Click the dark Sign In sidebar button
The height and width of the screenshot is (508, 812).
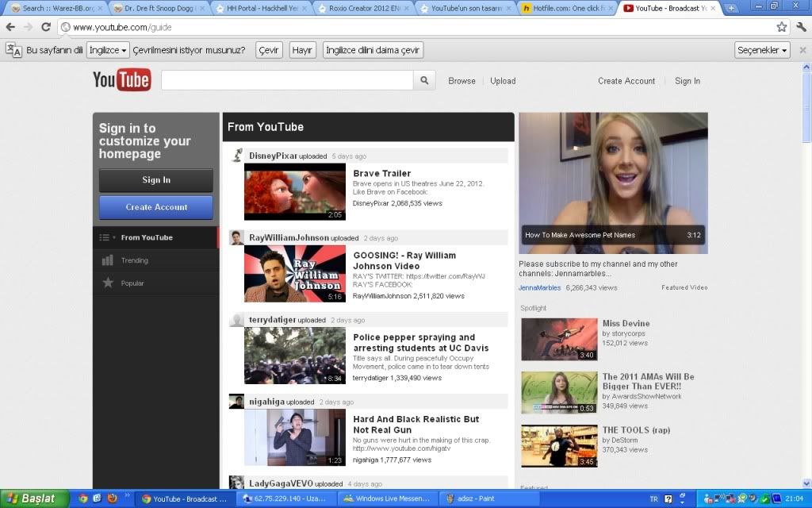156,180
